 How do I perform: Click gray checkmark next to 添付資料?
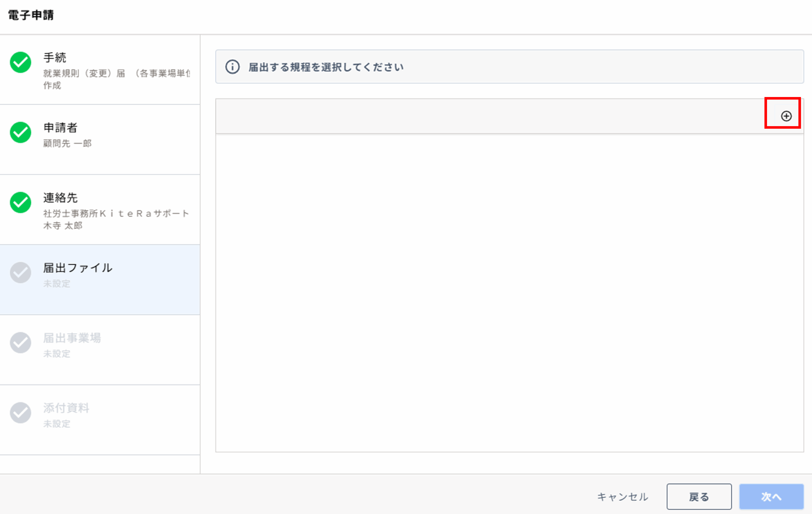[x=21, y=413]
